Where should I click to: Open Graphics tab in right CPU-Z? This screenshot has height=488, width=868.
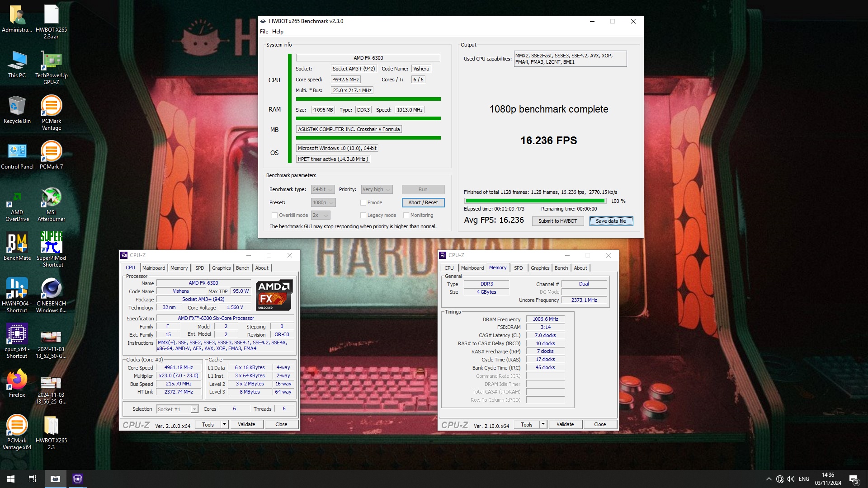click(x=540, y=268)
